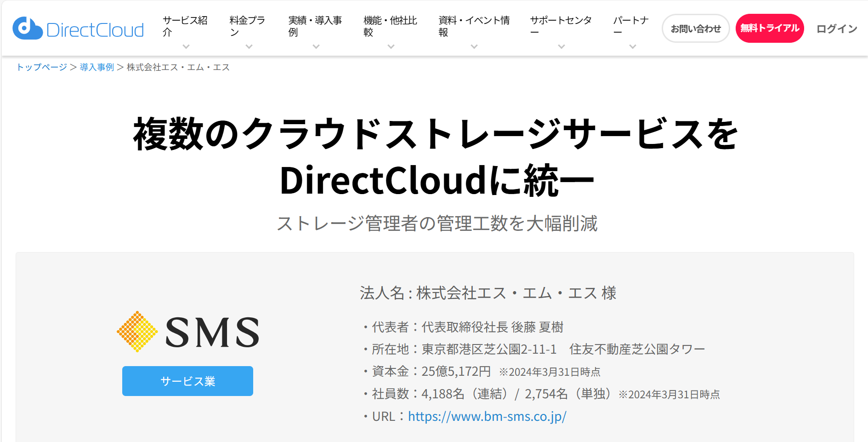Open the サポートセンター menu text
This screenshot has width=868, height=442.
click(x=561, y=26)
